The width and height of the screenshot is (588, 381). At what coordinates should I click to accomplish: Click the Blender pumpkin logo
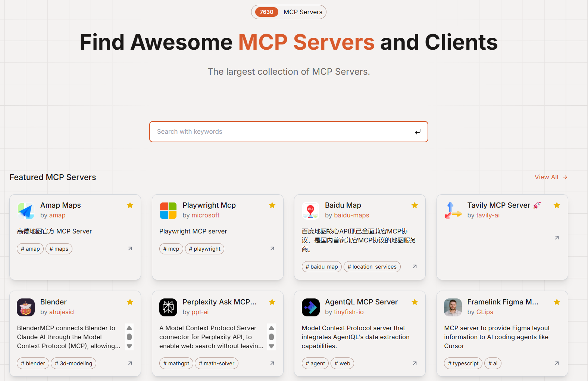pyautogui.click(x=26, y=307)
